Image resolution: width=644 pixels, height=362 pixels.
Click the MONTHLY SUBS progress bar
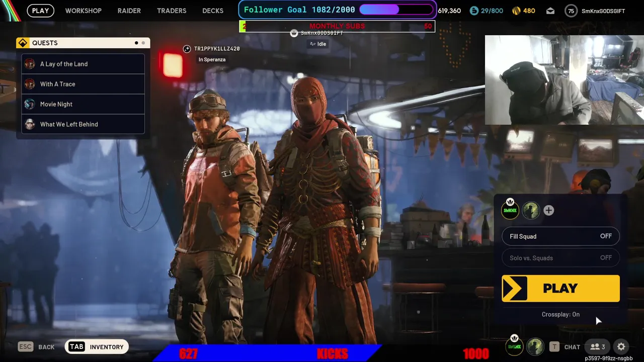(337, 26)
